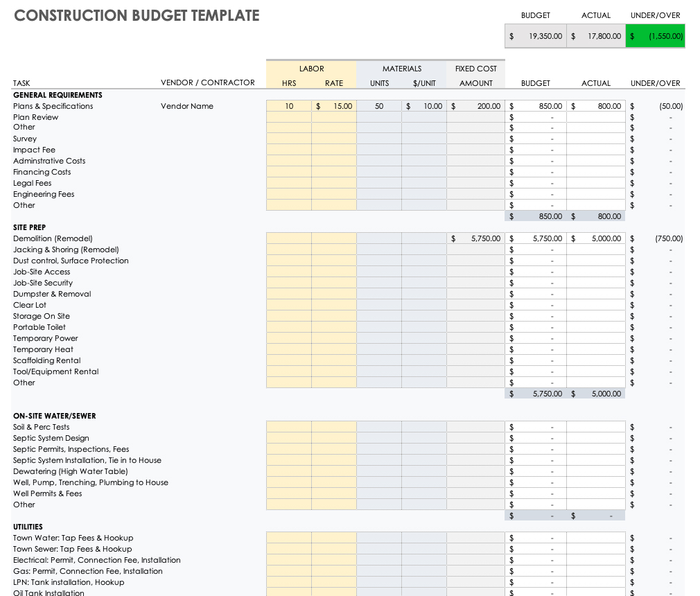Click the GENERAL REQUIREMENTS section heading

[x=57, y=95]
